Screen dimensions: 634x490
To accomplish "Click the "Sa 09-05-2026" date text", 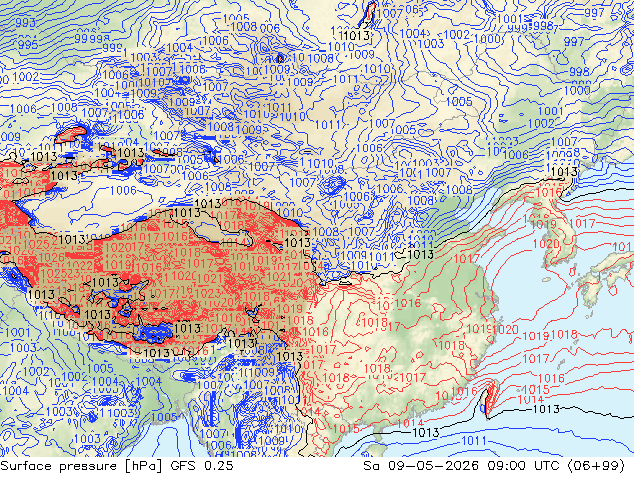I will tap(422, 466).
